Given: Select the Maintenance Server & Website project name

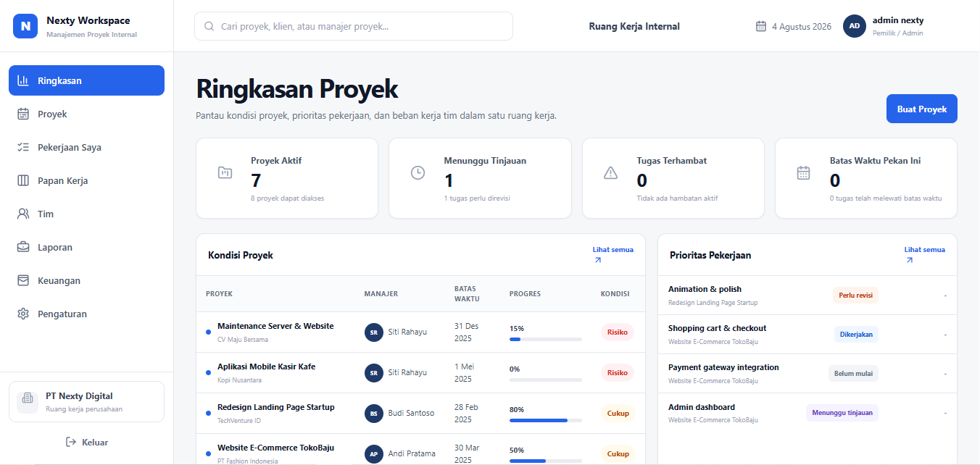Looking at the screenshot, I should click(x=275, y=326).
